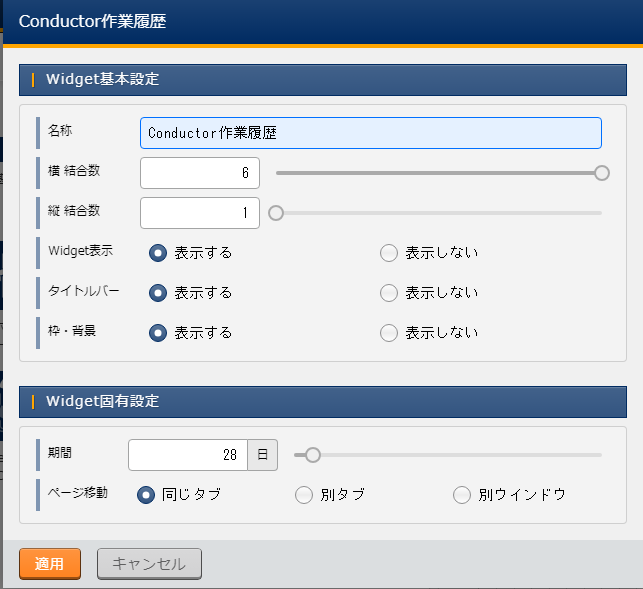Click the 名称 text field
The height and width of the screenshot is (589, 643).
(x=370, y=133)
